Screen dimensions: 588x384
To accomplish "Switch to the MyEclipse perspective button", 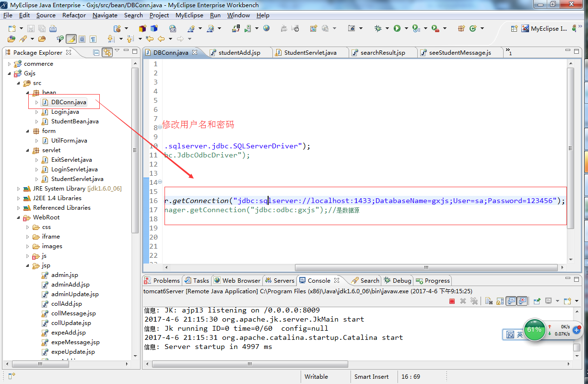I will pyautogui.click(x=544, y=29).
